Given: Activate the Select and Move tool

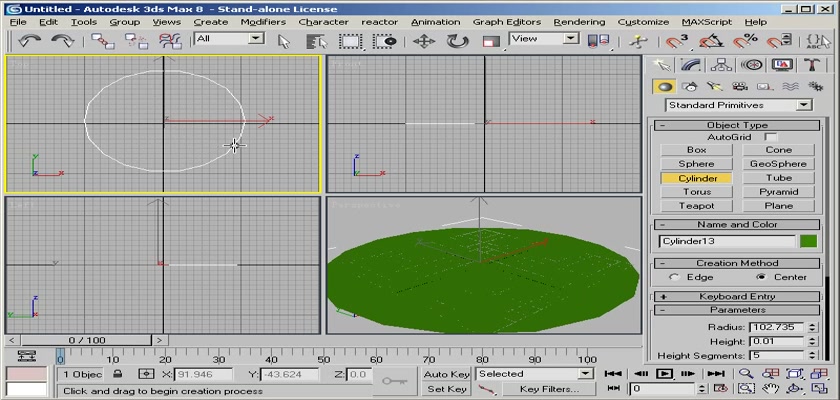Looking at the screenshot, I should 424,41.
